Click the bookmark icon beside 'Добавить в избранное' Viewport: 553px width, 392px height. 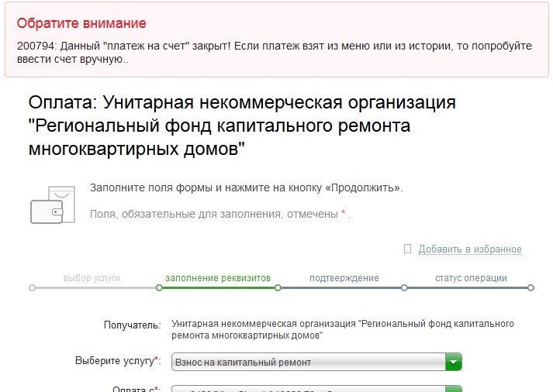tap(407, 249)
